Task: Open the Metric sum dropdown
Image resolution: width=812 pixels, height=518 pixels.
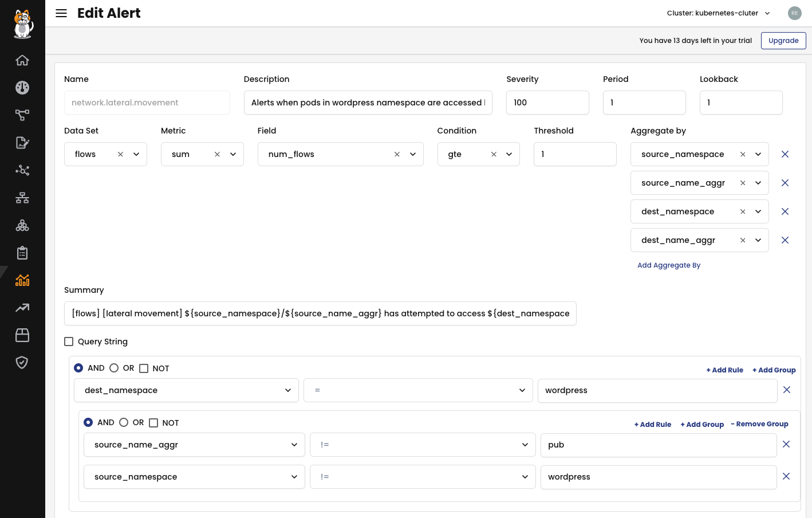Action: coord(233,154)
